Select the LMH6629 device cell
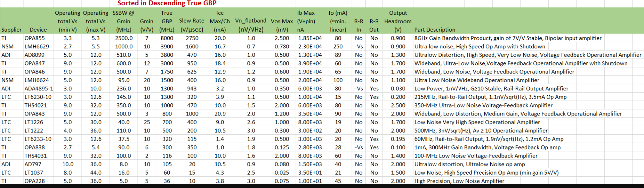This screenshot has height=188, width=644. 37,47
